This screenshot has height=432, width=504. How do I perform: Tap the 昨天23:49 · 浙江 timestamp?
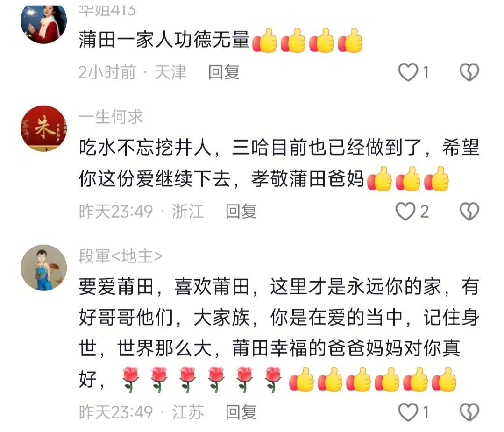142,212
